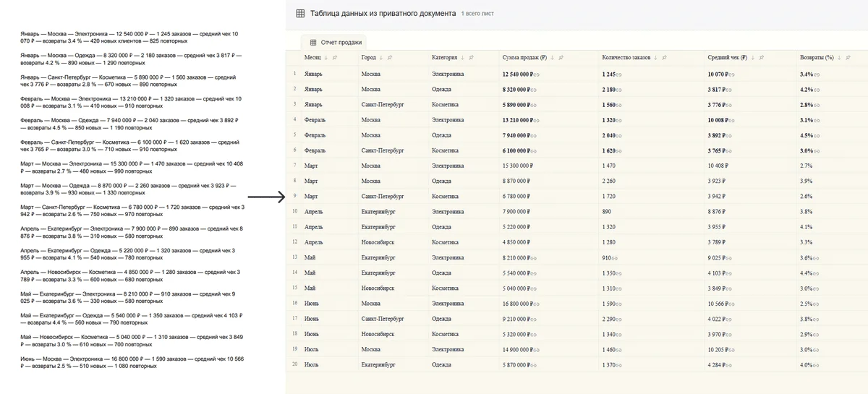This screenshot has width=868, height=394.
Task: Click the sort arrow in the Месяц column
Action: [326, 58]
